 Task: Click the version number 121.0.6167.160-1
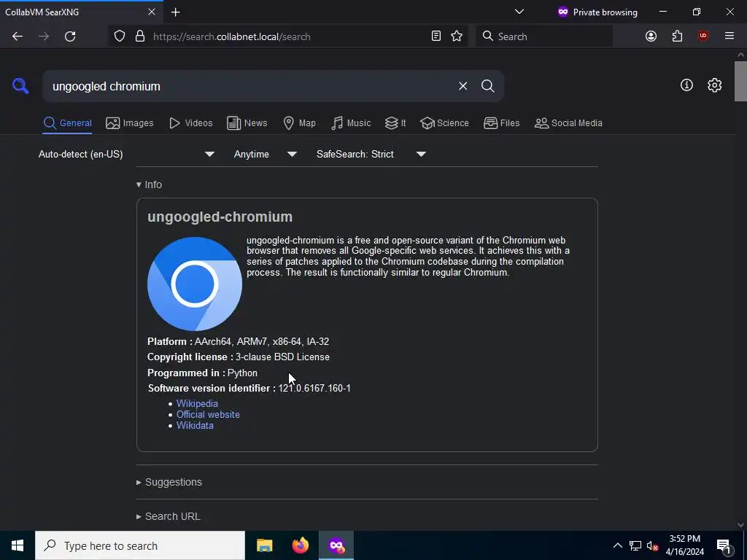(x=314, y=388)
